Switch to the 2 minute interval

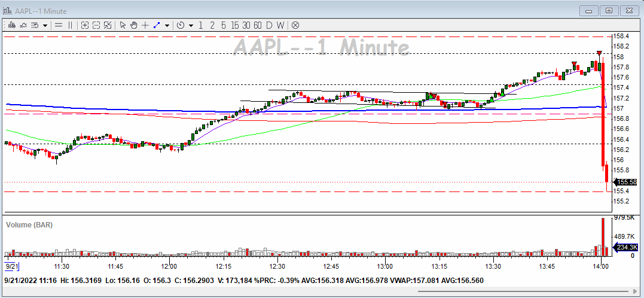pos(212,25)
